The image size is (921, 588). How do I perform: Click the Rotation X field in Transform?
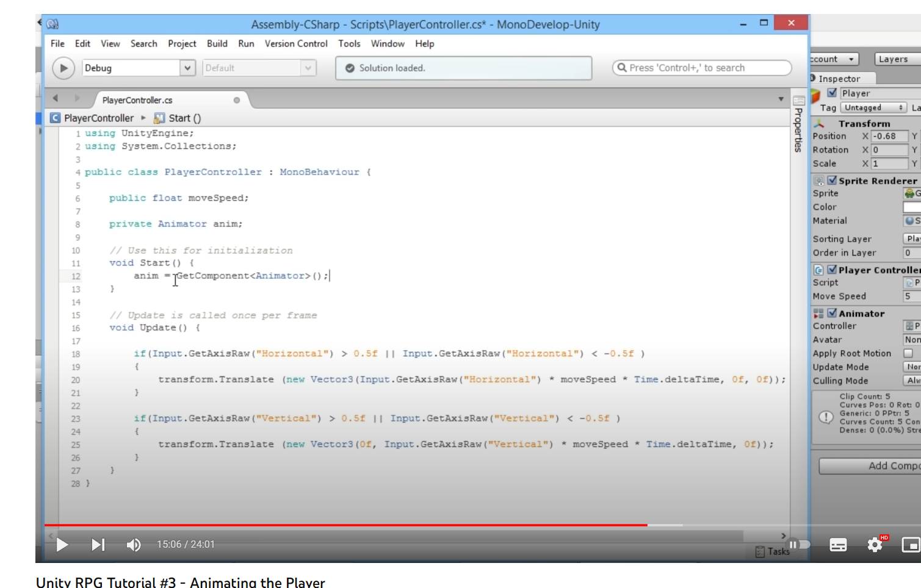(889, 149)
